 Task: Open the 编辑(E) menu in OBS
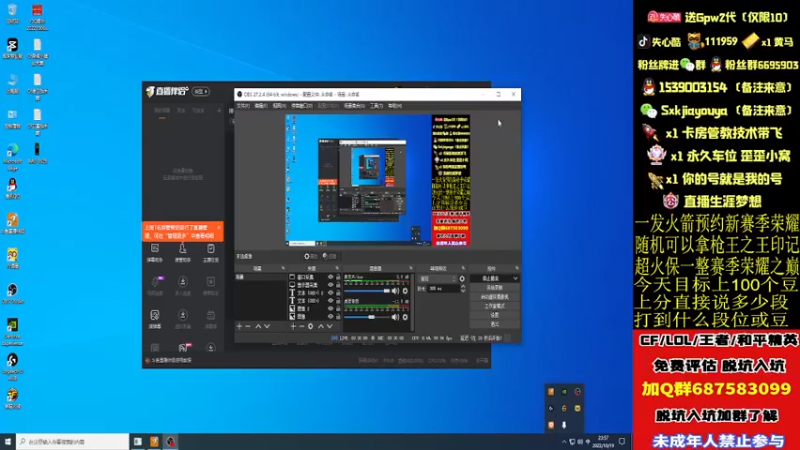(x=261, y=106)
